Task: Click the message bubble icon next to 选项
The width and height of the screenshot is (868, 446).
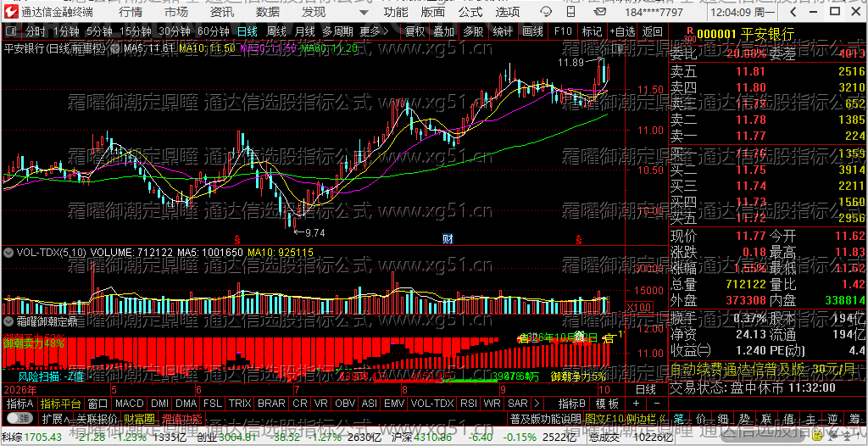Action: (545, 12)
